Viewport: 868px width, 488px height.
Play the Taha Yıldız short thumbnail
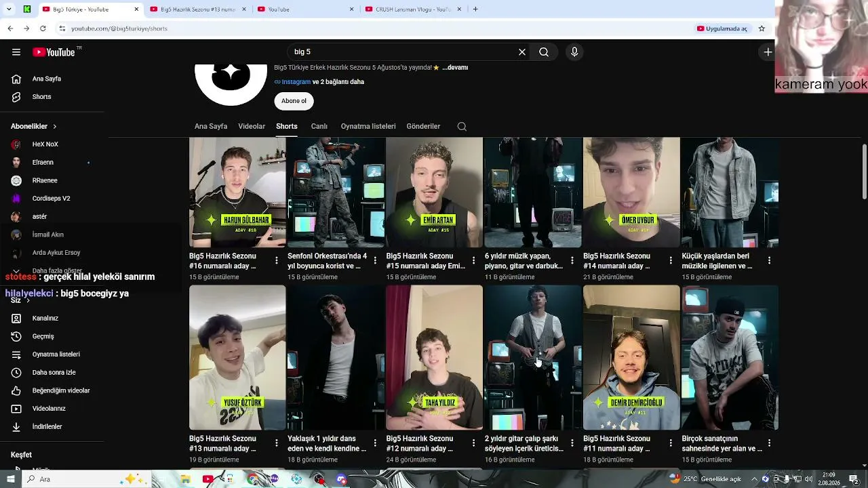click(434, 358)
